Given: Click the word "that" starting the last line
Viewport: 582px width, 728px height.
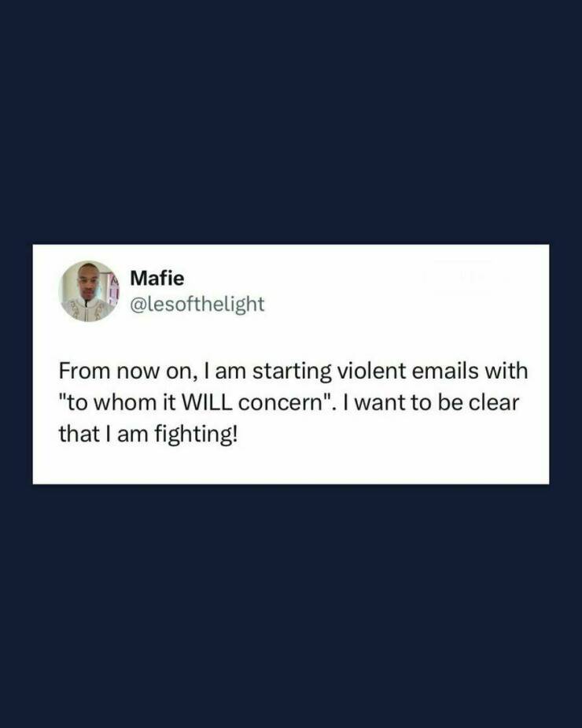Looking at the screenshot, I should click(x=76, y=434).
